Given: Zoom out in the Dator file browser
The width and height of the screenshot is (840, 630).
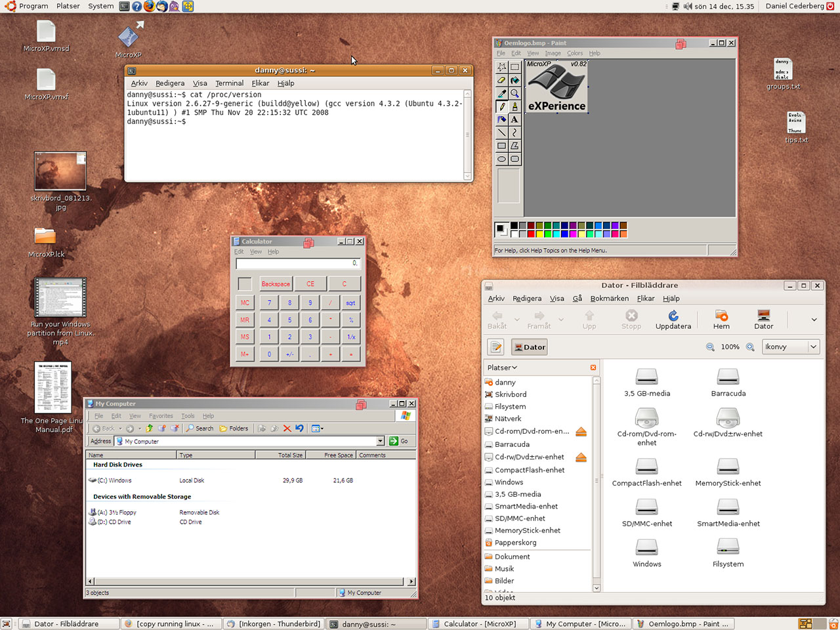Looking at the screenshot, I should (x=710, y=347).
